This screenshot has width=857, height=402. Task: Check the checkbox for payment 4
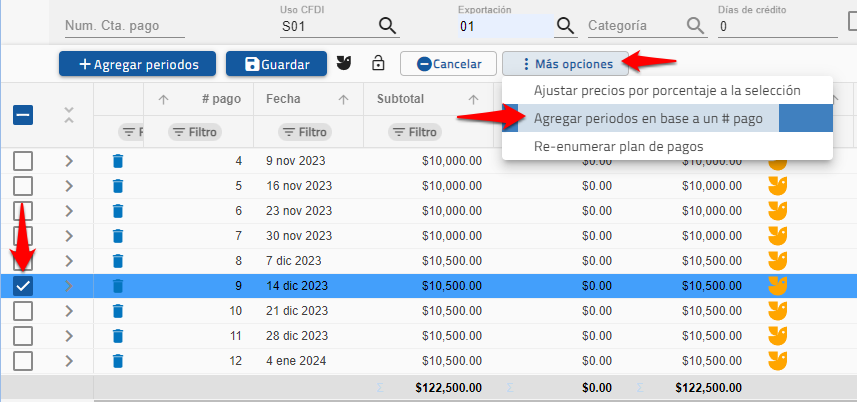[x=23, y=161]
